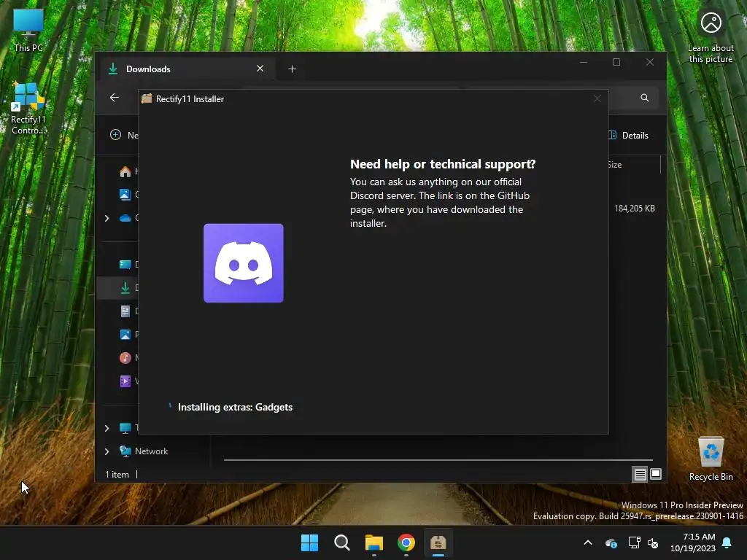Open Rectify11 Control Center desktop shortcut

28,108
